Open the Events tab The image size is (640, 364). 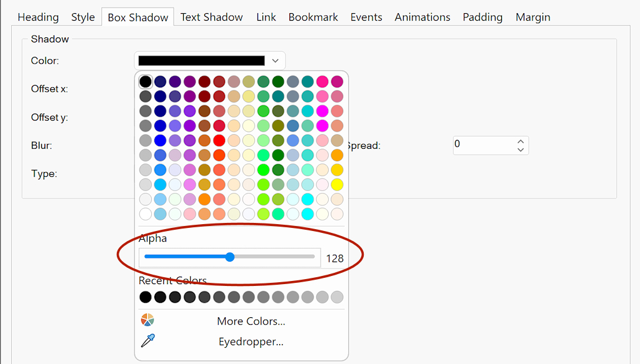[x=366, y=17]
